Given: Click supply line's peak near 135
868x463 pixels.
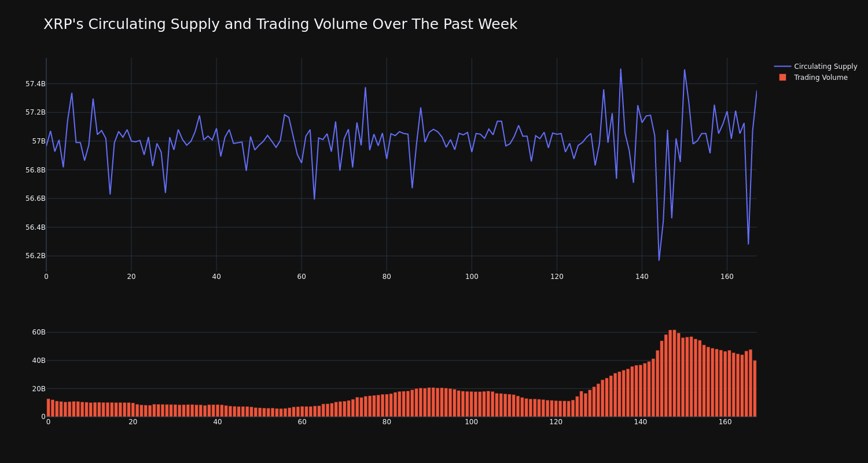Looking at the screenshot, I should tap(620, 69).
